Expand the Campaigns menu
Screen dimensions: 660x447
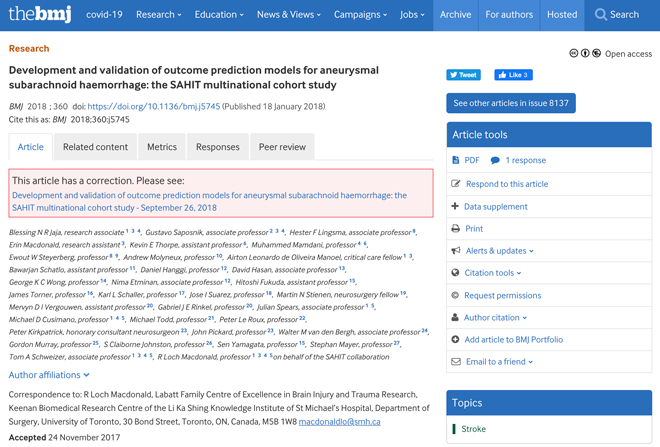360,15
